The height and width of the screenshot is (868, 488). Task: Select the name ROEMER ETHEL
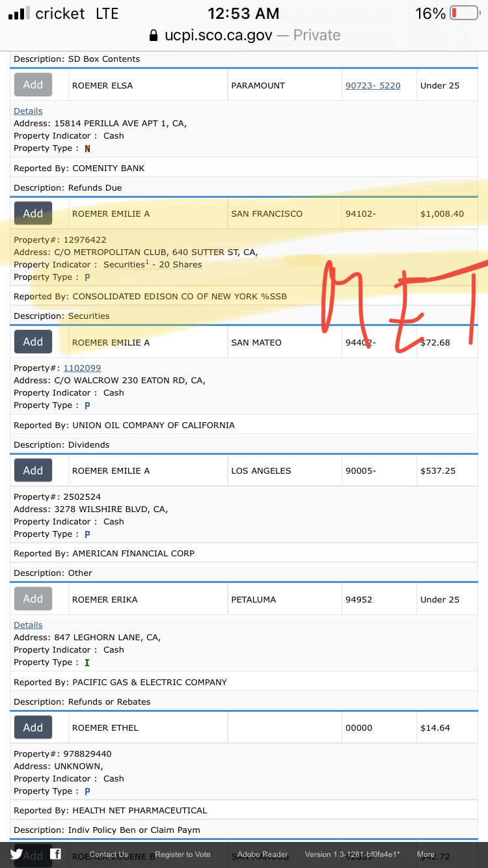tap(105, 728)
